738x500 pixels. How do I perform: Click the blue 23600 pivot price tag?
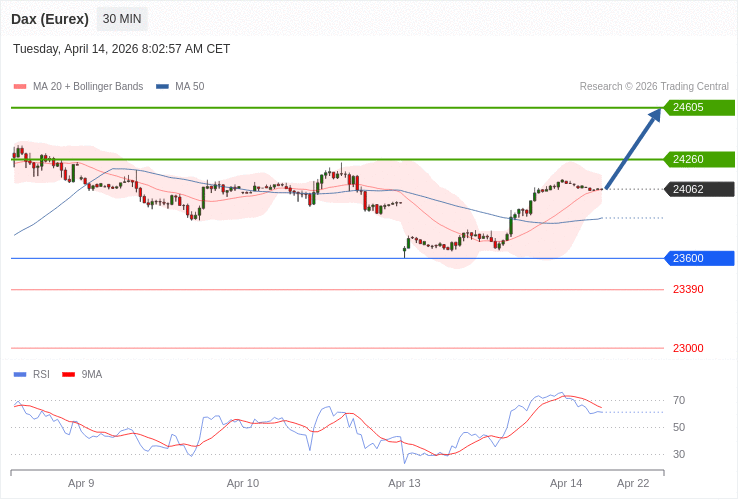[699, 258]
